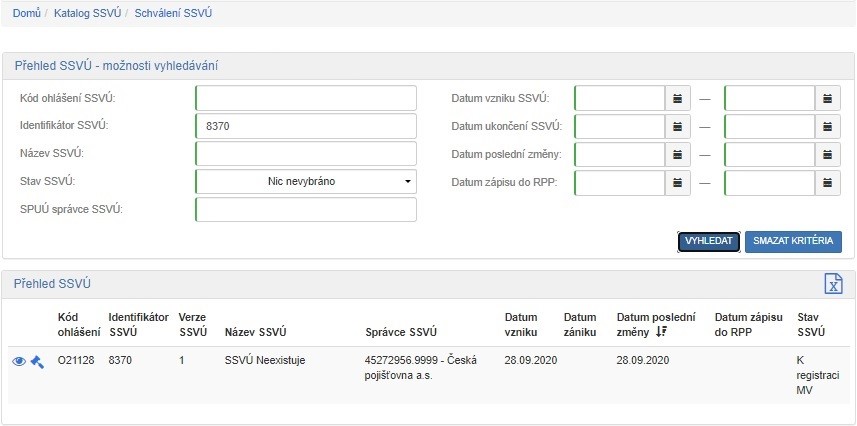857x426 pixels.
Task: Focus the Kód ohlášení SSVÚ input field
Action: click(x=305, y=98)
